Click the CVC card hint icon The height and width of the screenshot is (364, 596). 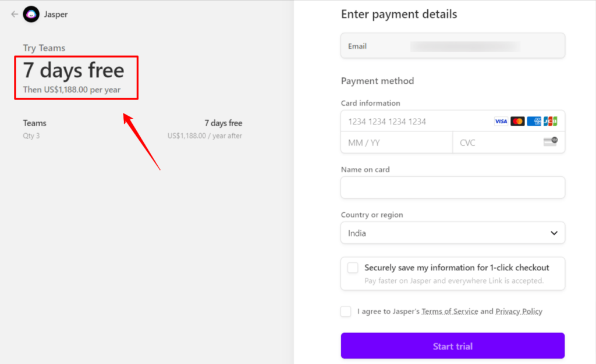tap(551, 142)
